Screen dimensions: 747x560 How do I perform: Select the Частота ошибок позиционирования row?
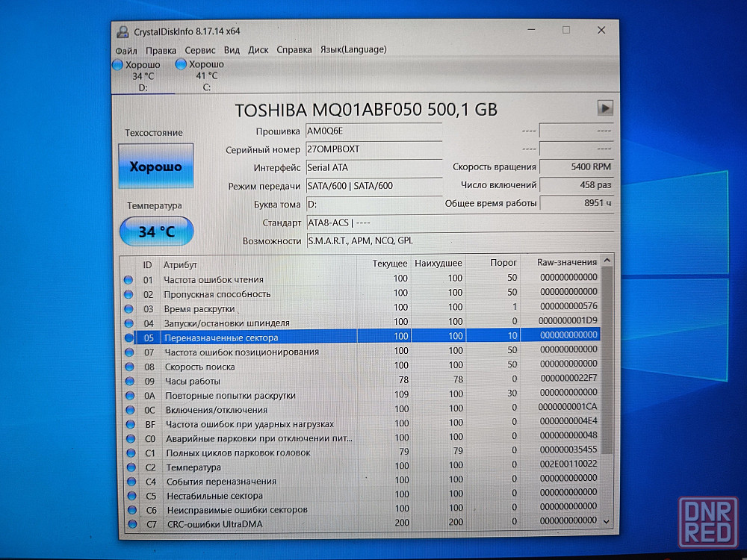pos(361,351)
